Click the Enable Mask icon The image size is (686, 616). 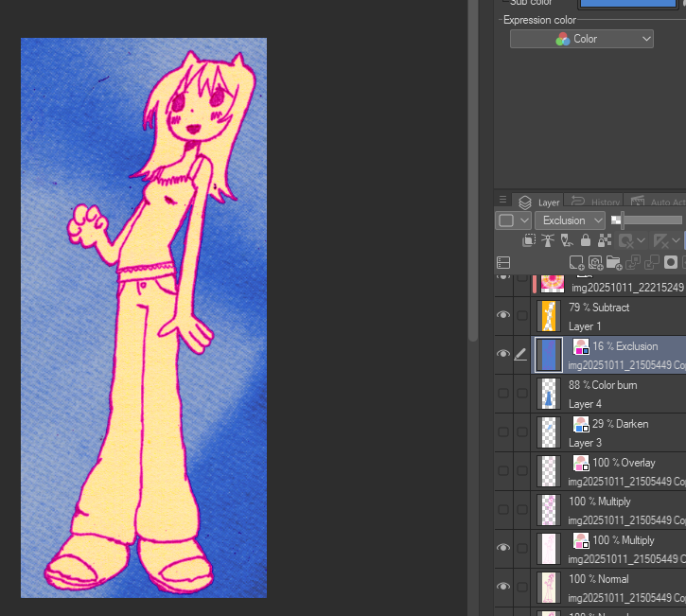click(626, 240)
